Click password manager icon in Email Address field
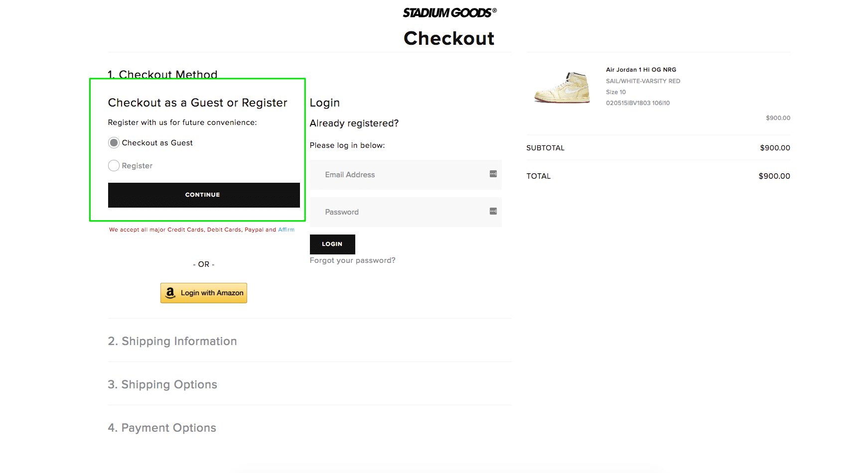Image resolution: width=868 pixels, height=473 pixels. [x=493, y=174]
